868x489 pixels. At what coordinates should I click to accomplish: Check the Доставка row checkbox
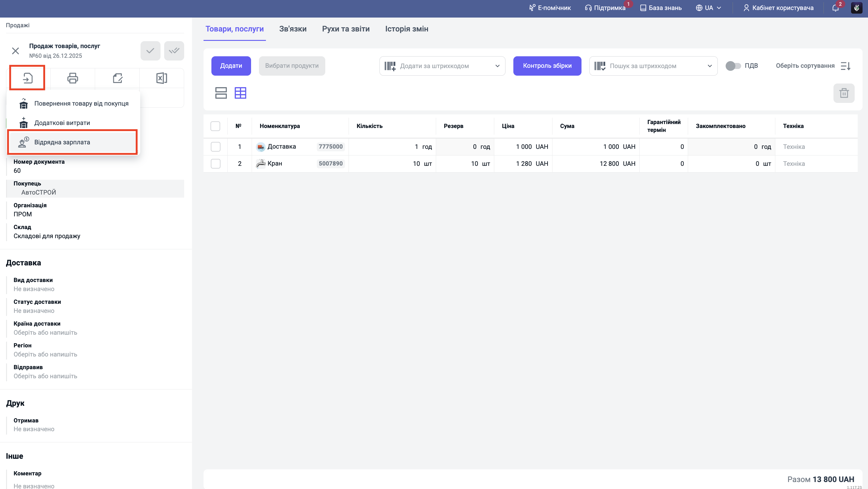[x=215, y=147]
